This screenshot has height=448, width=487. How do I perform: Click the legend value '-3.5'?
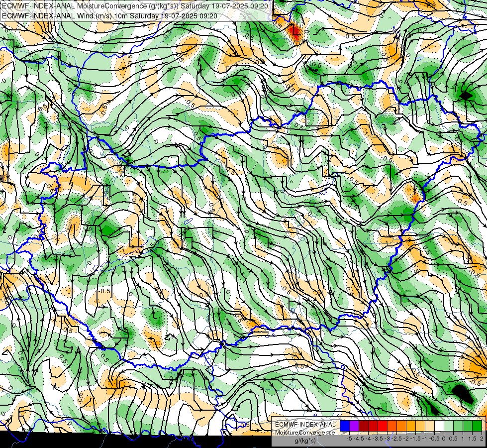[378, 439]
